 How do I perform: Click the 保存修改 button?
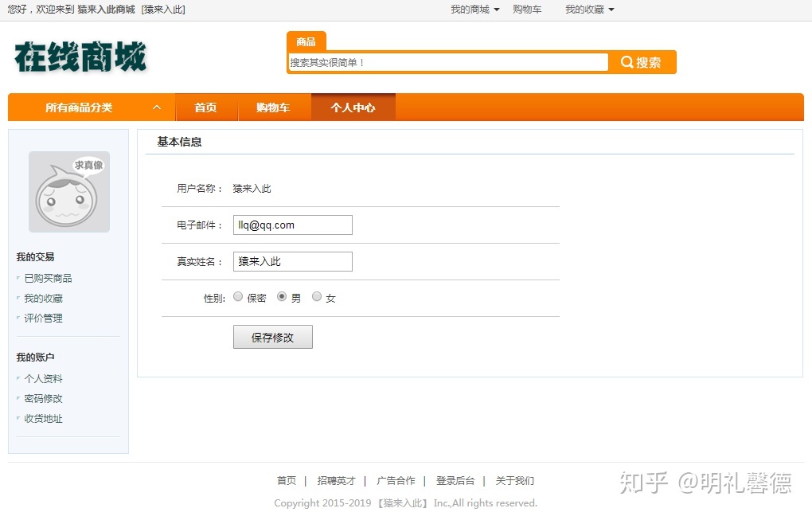pos(273,338)
